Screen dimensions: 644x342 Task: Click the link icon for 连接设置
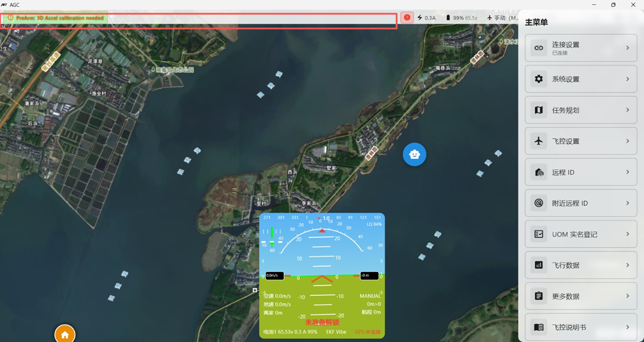[x=538, y=48]
